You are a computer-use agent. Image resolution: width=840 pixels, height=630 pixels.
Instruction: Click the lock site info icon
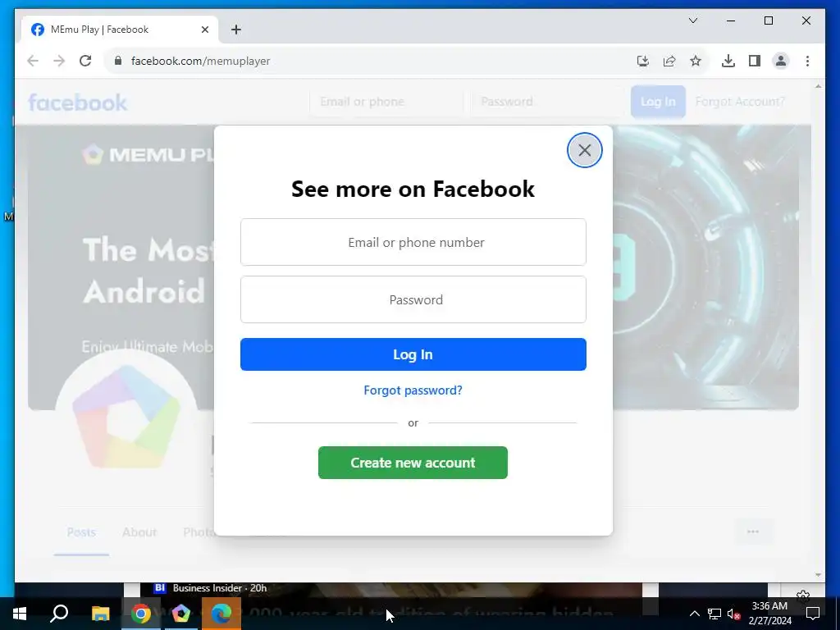[118, 61]
